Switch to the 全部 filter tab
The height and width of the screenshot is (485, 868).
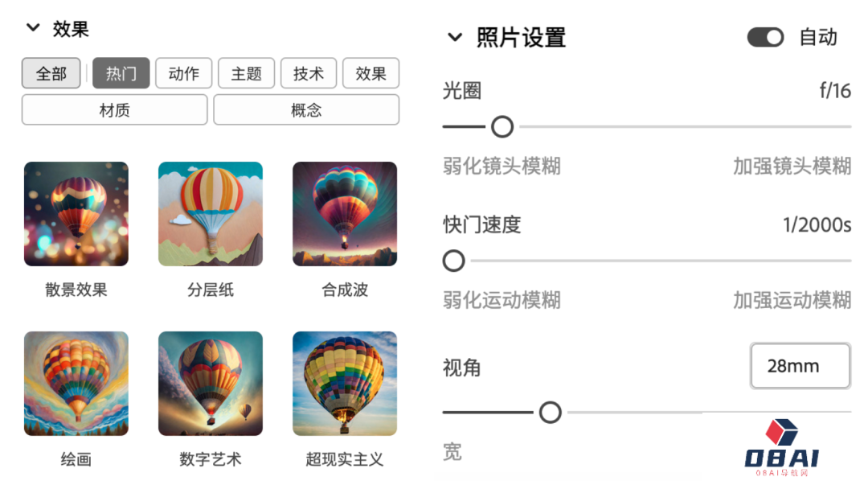pyautogui.click(x=51, y=73)
